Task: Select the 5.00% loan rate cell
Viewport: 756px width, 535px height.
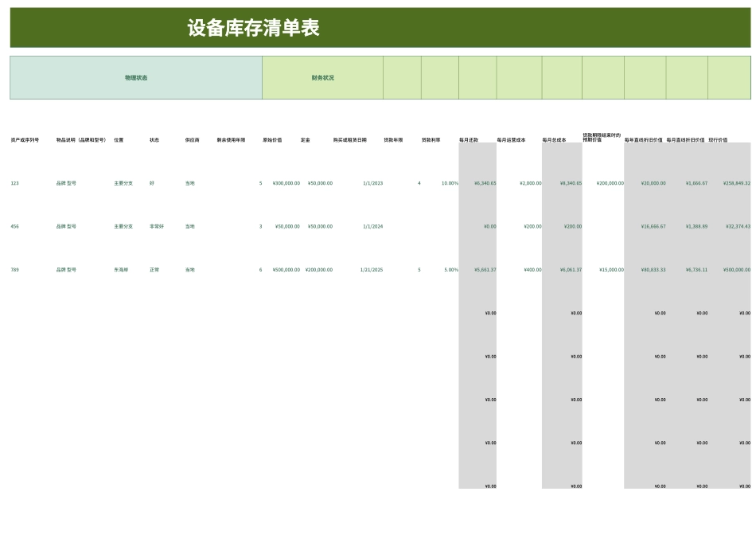Action: 451,270
